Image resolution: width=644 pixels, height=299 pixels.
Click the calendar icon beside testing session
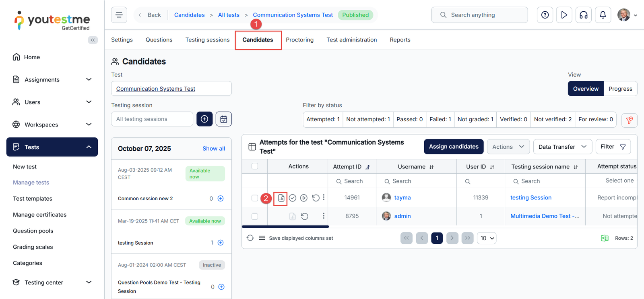tap(224, 119)
